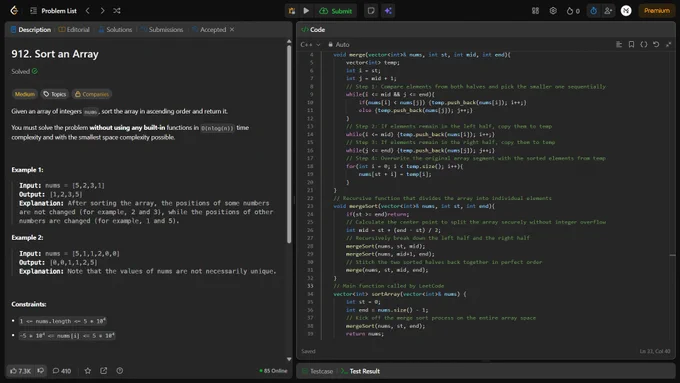Click the bookmark icon in editor toolbar
Image resolution: width=680 pixels, height=383 pixels.
tap(631, 44)
